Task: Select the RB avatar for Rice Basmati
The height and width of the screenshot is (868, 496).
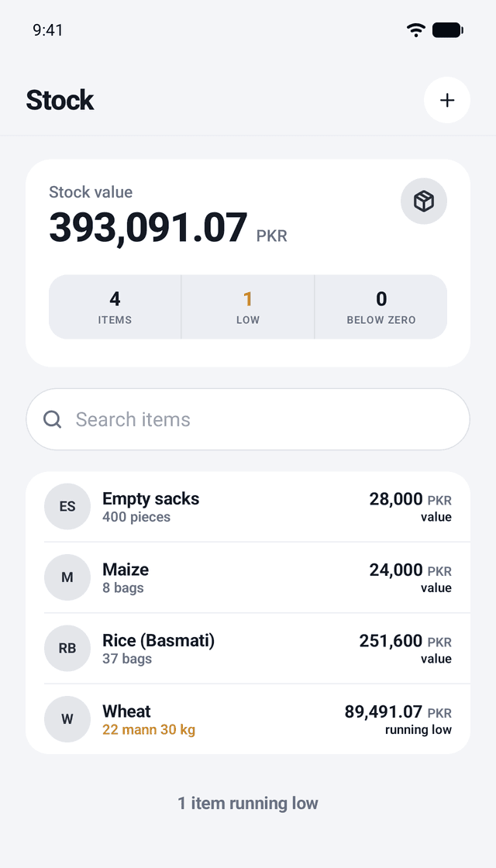Action: [67, 648]
